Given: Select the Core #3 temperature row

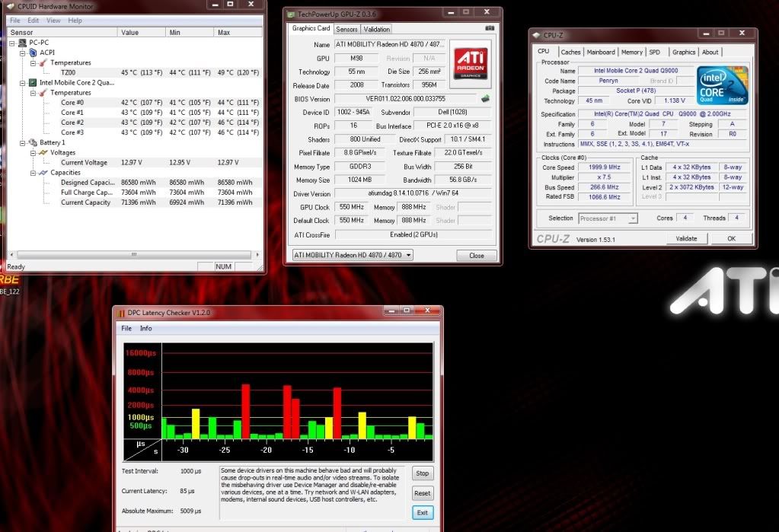Looking at the screenshot, I should pyautogui.click(x=160, y=132).
